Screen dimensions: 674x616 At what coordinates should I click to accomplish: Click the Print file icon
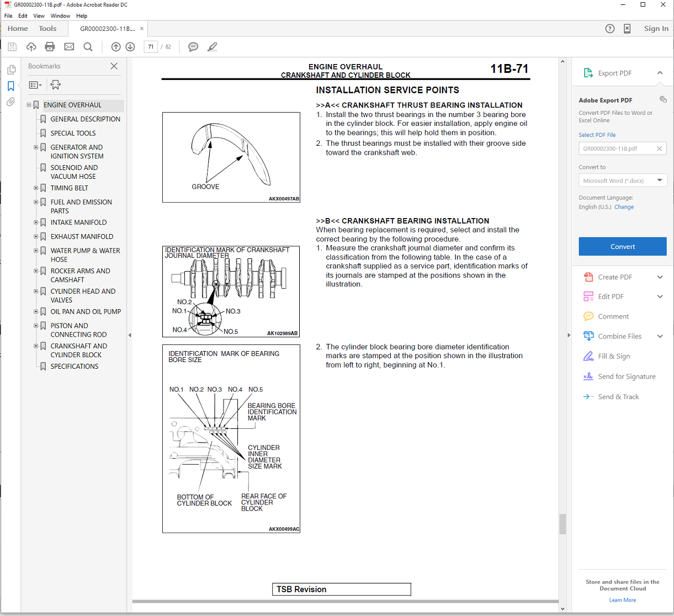(x=50, y=47)
